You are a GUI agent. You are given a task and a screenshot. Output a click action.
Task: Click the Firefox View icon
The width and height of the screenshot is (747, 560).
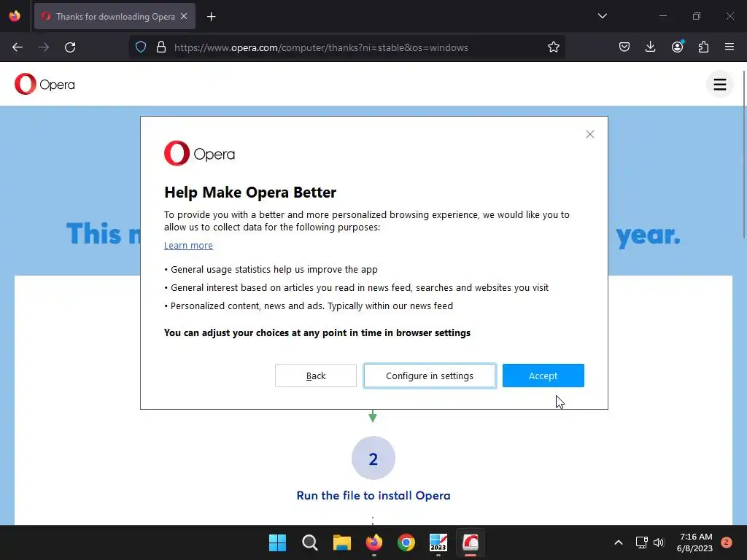pos(15,16)
